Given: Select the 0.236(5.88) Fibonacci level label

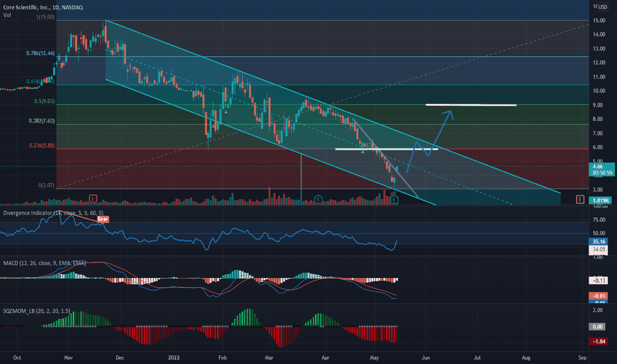Looking at the screenshot, I should [x=41, y=145].
